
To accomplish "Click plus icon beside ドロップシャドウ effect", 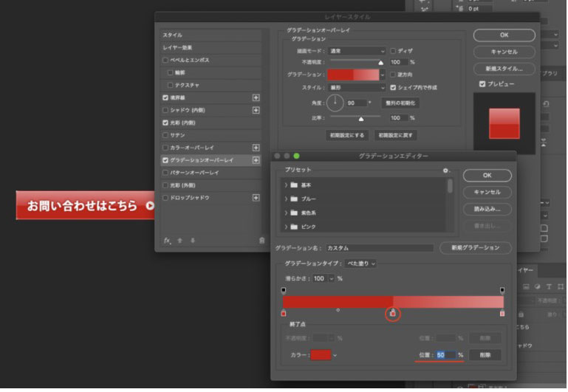I will (x=256, y=198).
